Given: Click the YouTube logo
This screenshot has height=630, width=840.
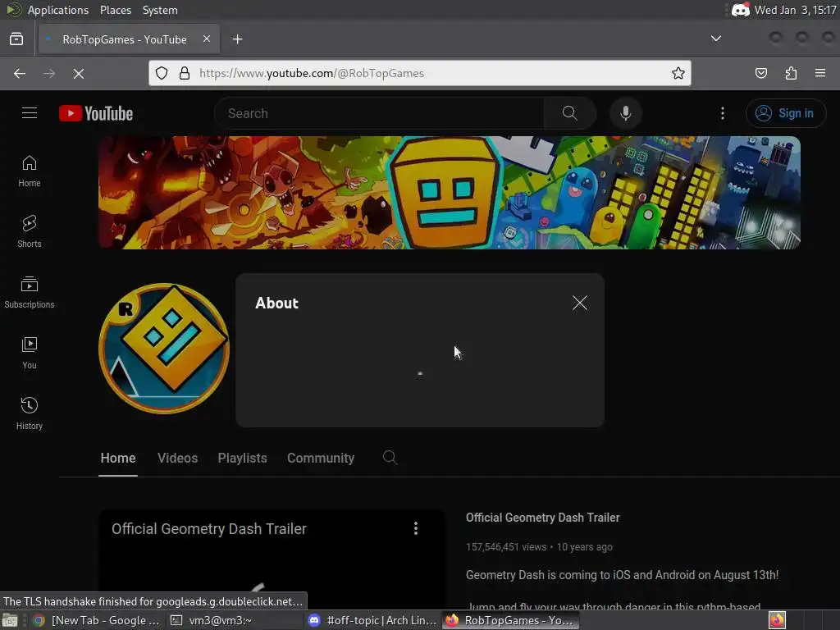Looking at the screenshot, I should (x=96, y=113).
